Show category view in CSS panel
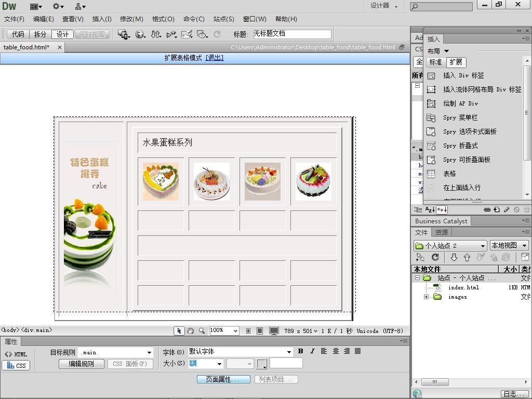 point(418,210)
